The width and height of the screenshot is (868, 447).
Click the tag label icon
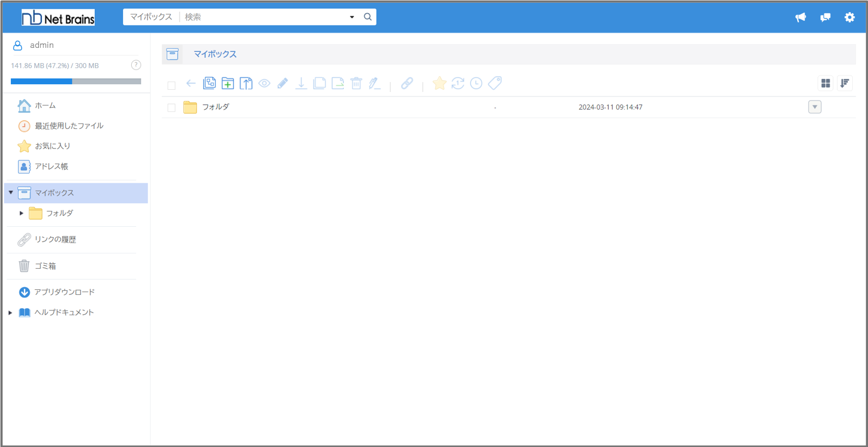click(495, 83)
